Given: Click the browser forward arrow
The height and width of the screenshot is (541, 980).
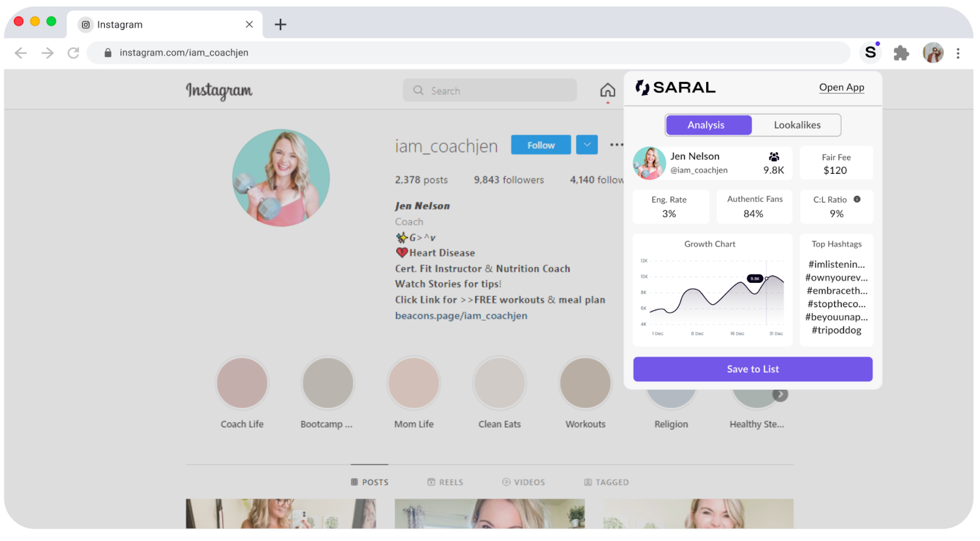Looking at the screenshot, I should click(x=47, y=53).
